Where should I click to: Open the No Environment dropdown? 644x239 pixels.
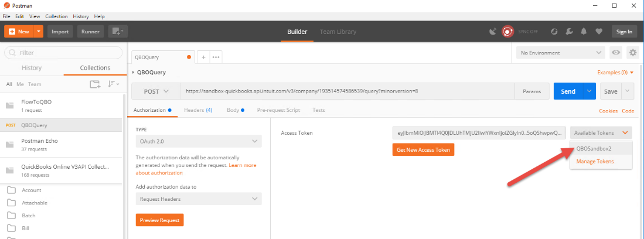pos(561,53)
